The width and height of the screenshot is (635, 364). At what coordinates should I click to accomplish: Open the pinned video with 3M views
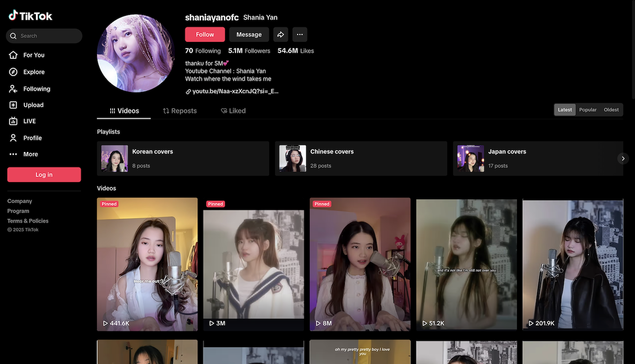[253, 264]
